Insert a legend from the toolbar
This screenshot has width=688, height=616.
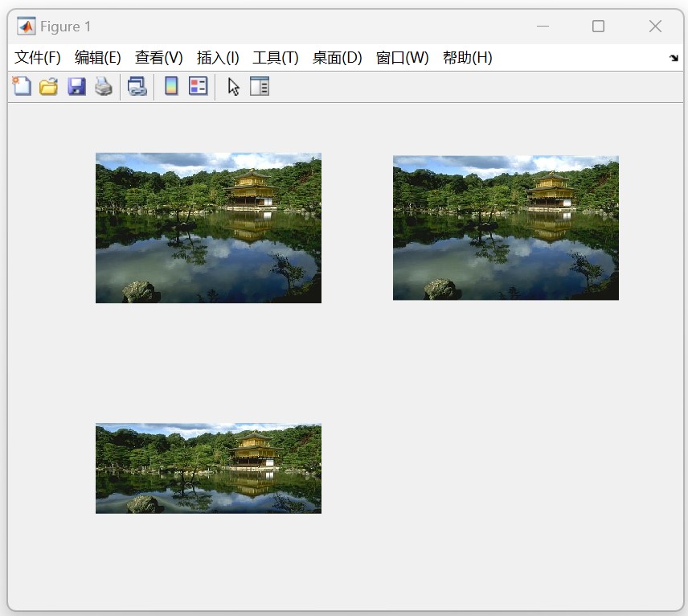pyautogui.click(x=199, y=86)
